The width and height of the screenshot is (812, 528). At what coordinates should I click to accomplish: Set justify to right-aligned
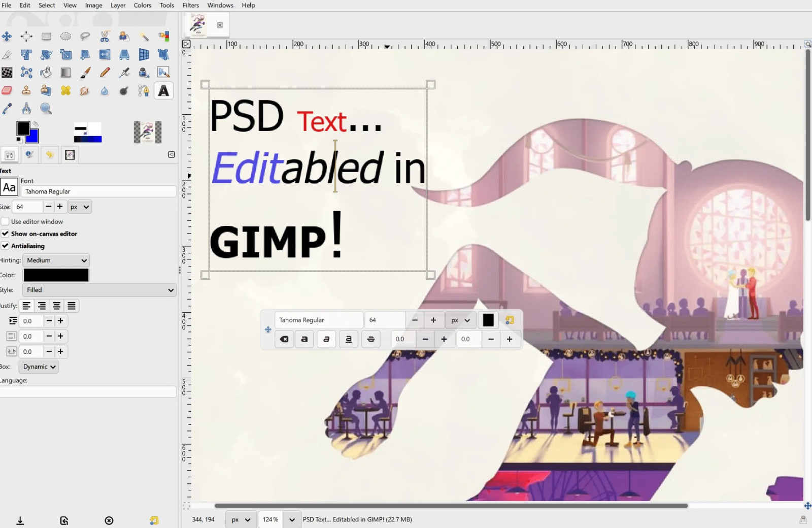click(42, 306)
